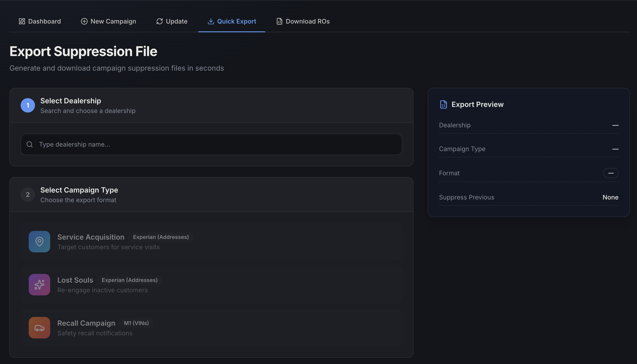Select the Quick Export tab
The width and height of the screenshot is (637, 364).
pyautogui.click(x=232, y=21)
